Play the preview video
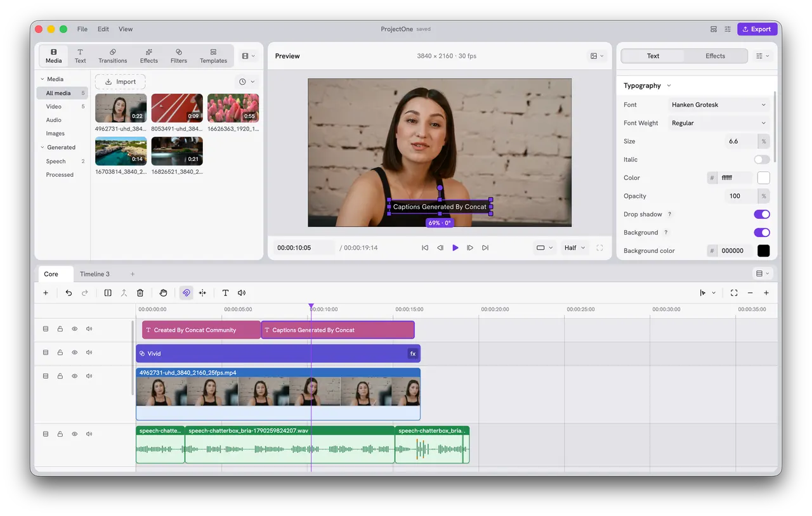Image resolution: width=812 pixels, height=516 pixels. click(x=455, y=248)
